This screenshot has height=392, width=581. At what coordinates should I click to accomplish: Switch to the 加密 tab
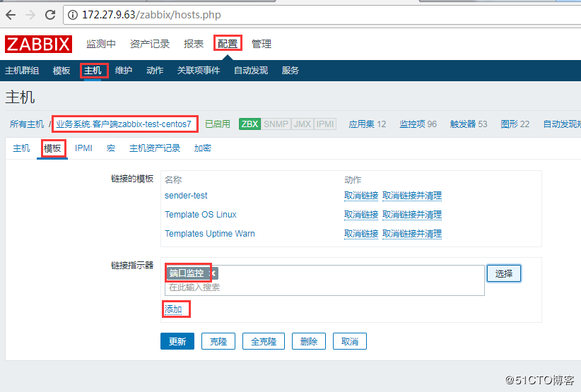(203, 148)
